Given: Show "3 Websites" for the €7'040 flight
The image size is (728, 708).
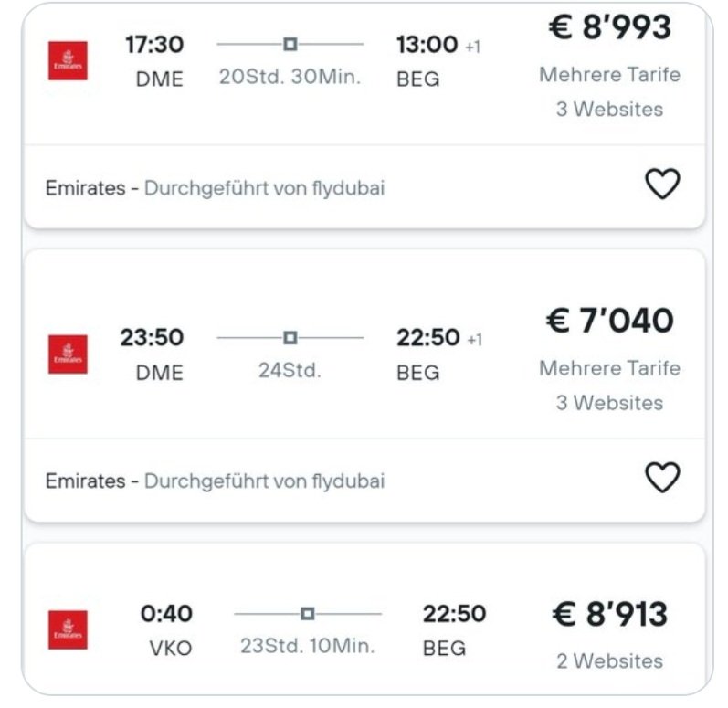Looking at the screenshot, I should [x=609, y=403].
